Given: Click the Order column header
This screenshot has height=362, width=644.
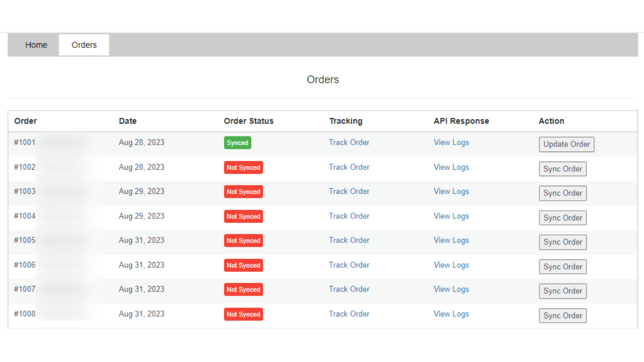Looking at the screenshot, I should point(25,121).
